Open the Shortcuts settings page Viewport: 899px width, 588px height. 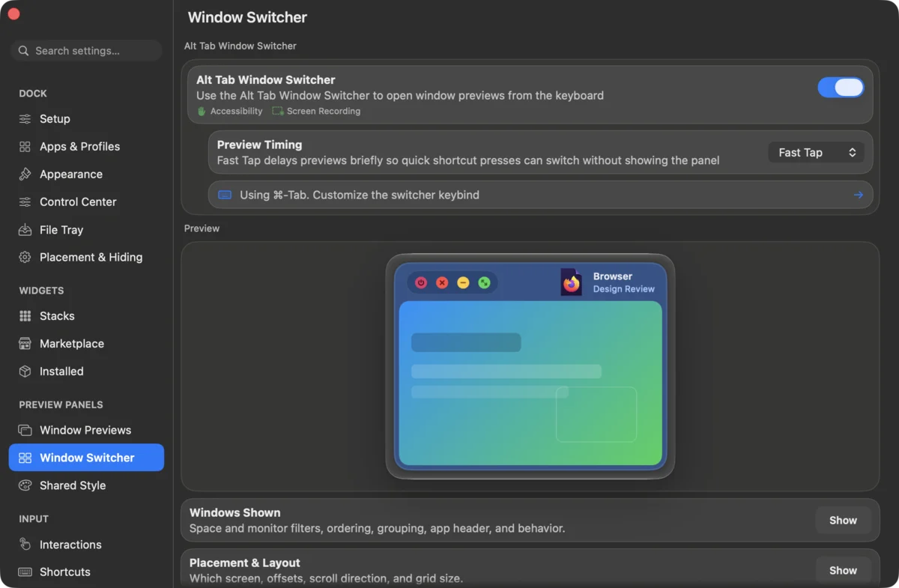pos(86,572)
